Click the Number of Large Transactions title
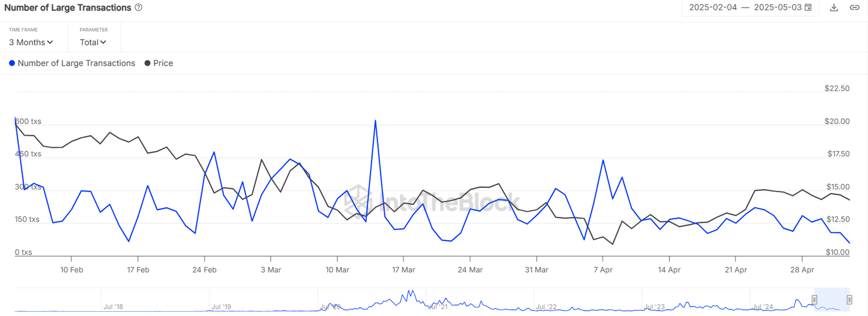This screenshot has height=316, width=868. pyautogui.click(x=68, y=8)
